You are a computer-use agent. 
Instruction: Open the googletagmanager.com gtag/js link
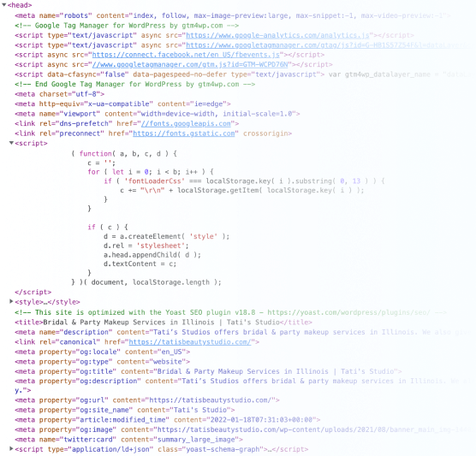coord(330,45)
